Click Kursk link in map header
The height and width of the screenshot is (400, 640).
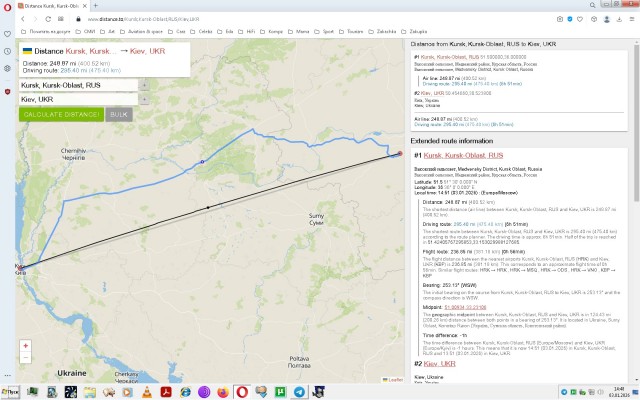tap(91, 51)
